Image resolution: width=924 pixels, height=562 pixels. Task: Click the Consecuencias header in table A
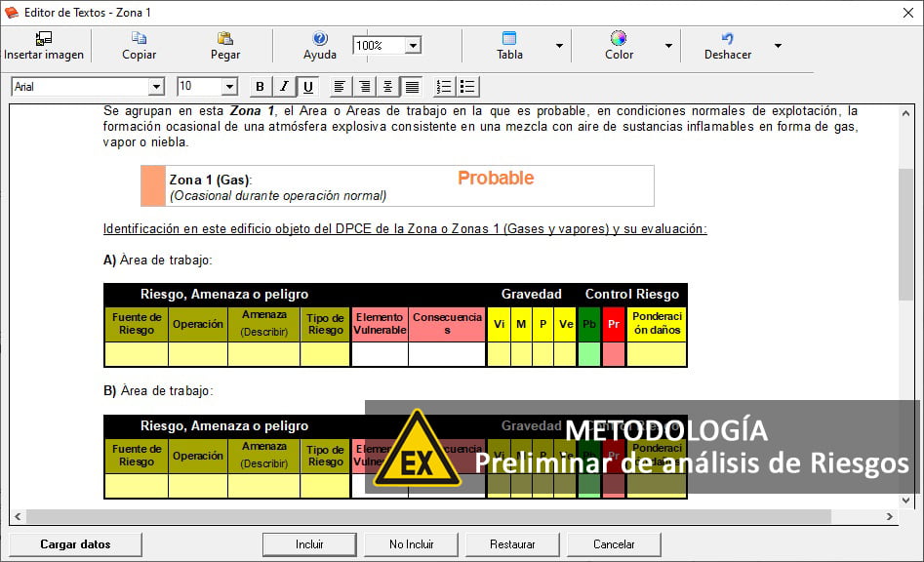click(447, 324)
